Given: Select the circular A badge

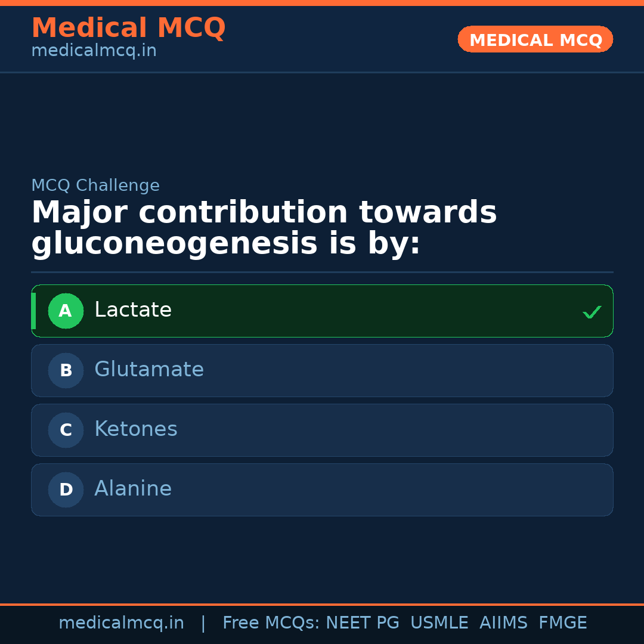Looking at the screenshot, I should click(66, 311).
